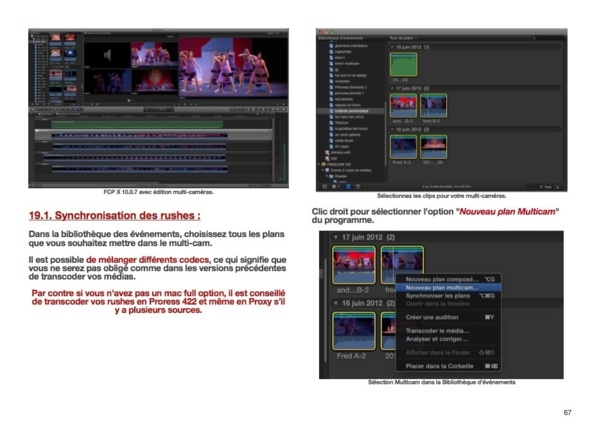Screen dimensions: 599x435
Task: Select 'princesa dormida 1' event in sidebar
Action: 349,93
